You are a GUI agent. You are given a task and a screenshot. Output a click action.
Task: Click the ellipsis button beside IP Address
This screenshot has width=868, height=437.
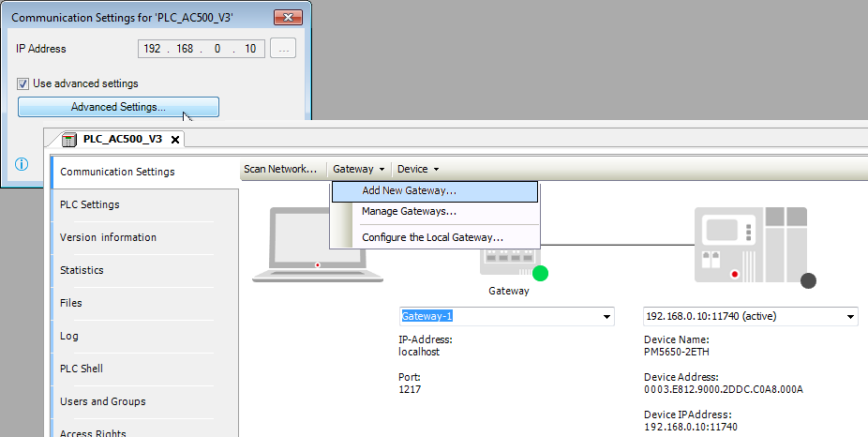(x=283, y=49)
